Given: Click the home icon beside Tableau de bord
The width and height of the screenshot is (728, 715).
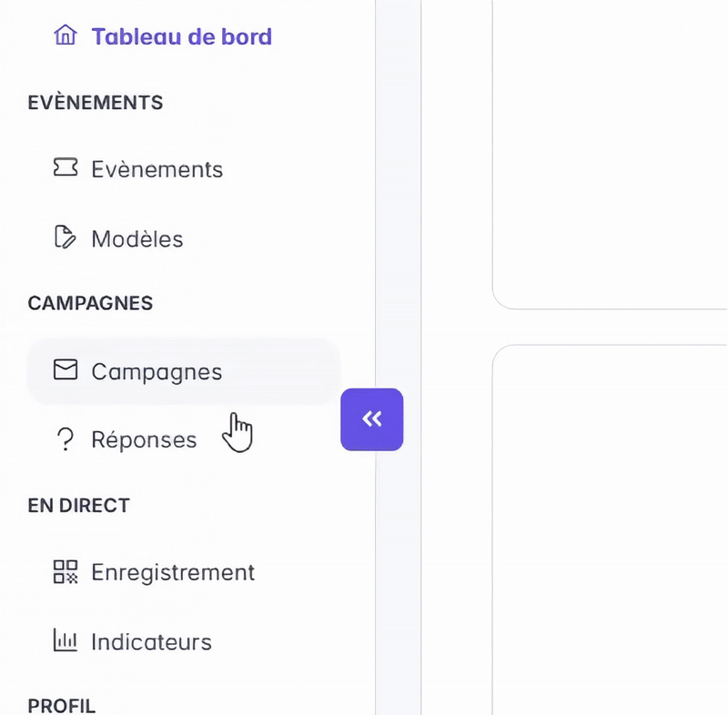Looking at the screenshot, I should click(66, 36).
